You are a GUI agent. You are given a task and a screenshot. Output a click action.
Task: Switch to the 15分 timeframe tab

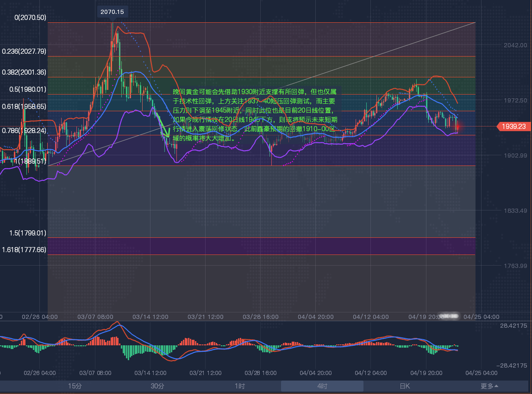pos(75,386)
